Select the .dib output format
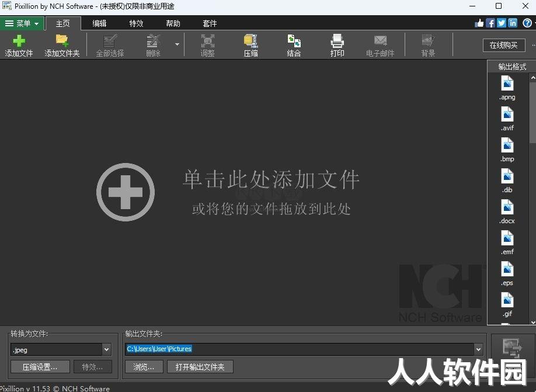 (507, 181)
